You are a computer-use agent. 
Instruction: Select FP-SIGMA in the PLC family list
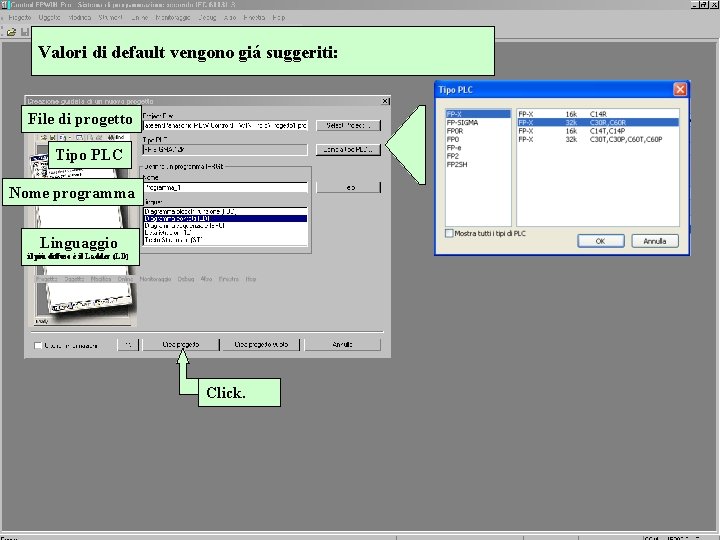[478, 123]
